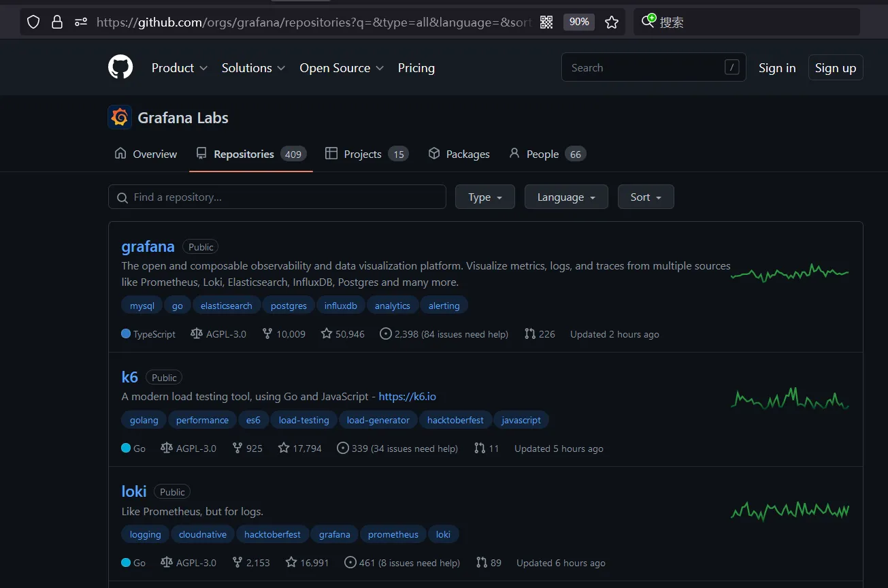Viewport: 888px width, 588px height.
Task: Click the grafana AGPL-3.0 license
Action: (218, 334)
